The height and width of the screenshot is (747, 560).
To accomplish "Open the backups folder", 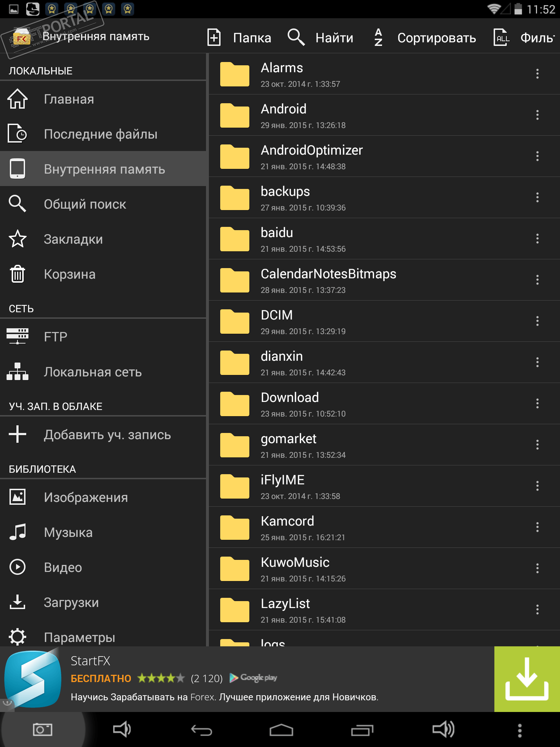I will coord(285,197).
